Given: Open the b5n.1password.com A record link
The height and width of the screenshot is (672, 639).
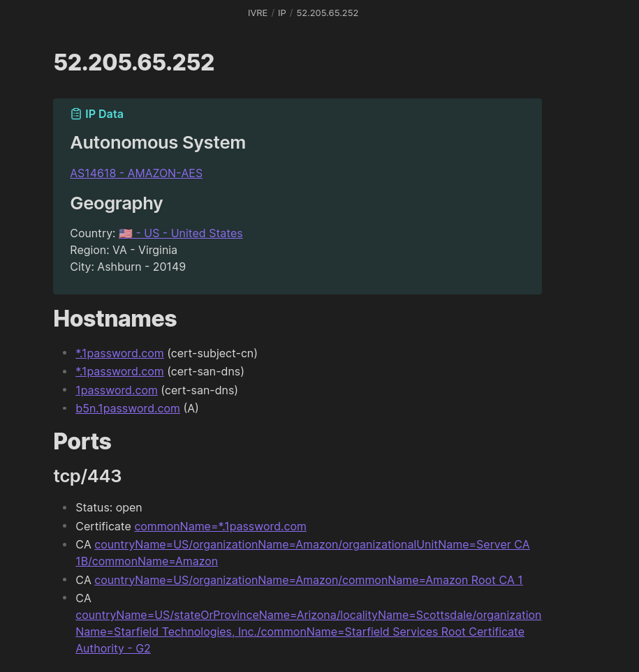Looking at the screenshot, I should coord(127,408).
